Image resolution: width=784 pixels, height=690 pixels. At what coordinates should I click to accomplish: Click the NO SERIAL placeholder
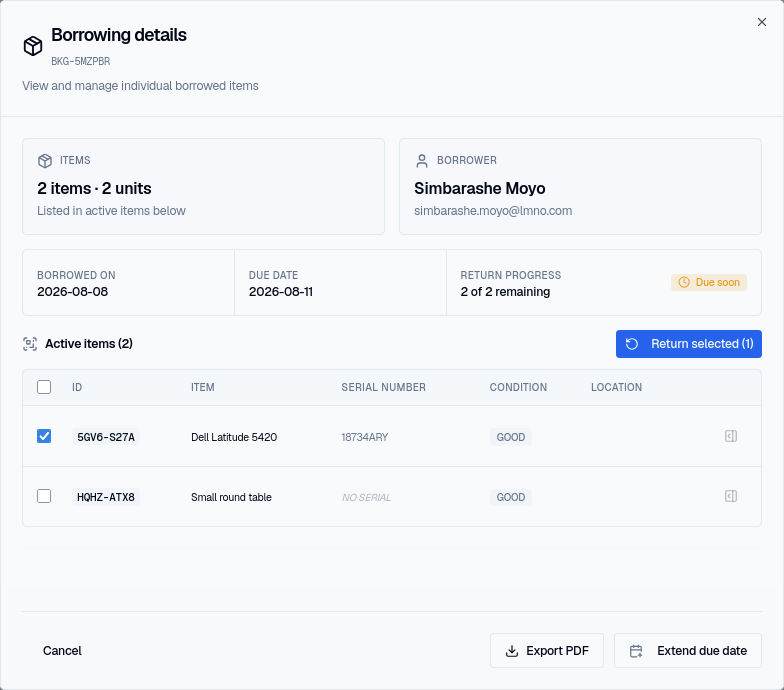[x=366, y=498]
